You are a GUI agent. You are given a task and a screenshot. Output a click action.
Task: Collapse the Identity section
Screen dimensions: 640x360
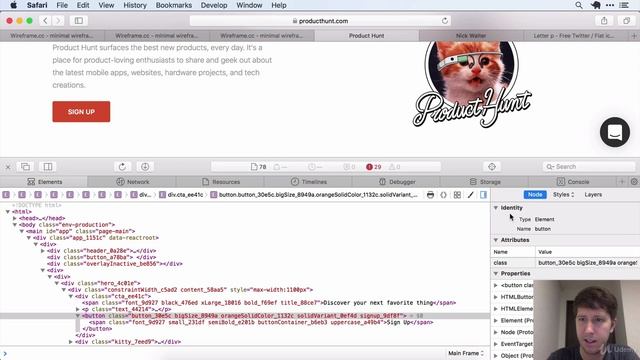point(496,208)
